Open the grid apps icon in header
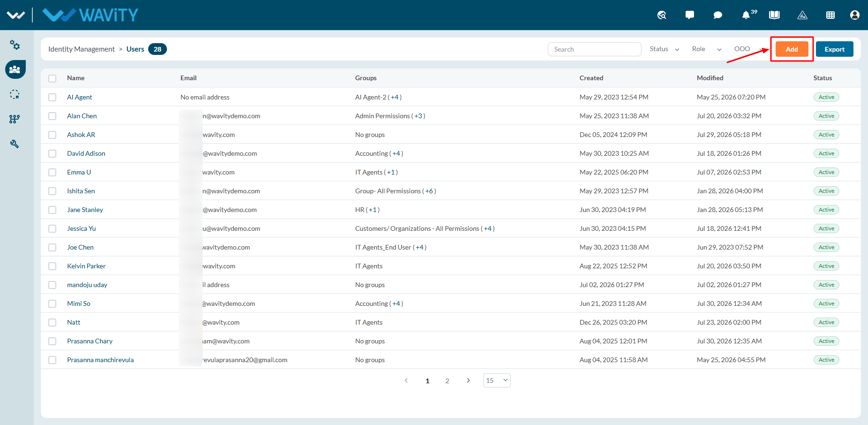The width and height of the screenshot is (868, 425). [x=830, y=15]
